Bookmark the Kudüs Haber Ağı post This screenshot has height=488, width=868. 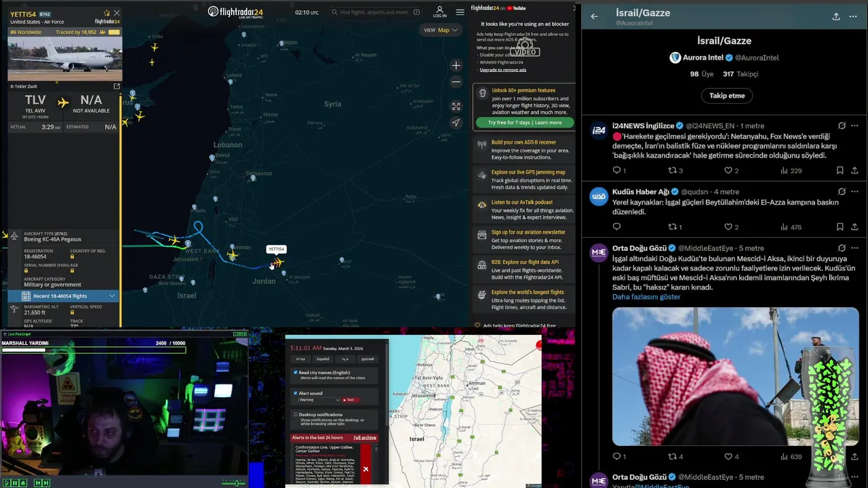point(840,227)
